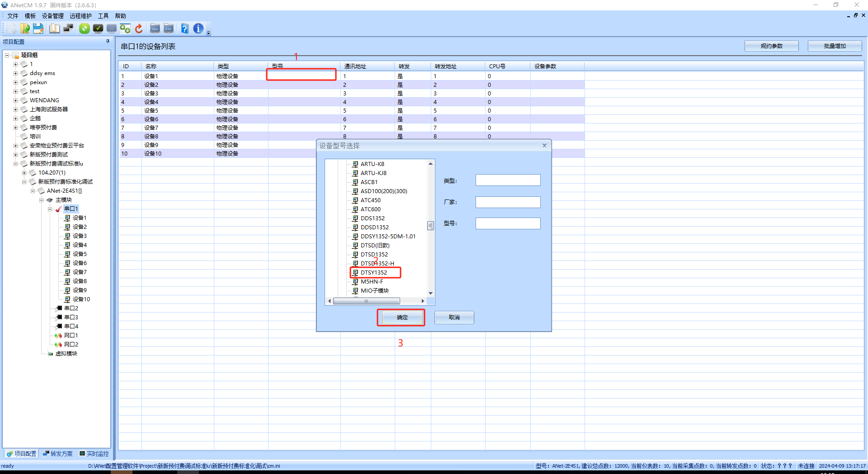Click the save floppy disk icon
868x474 pixels.
point(38,28)
